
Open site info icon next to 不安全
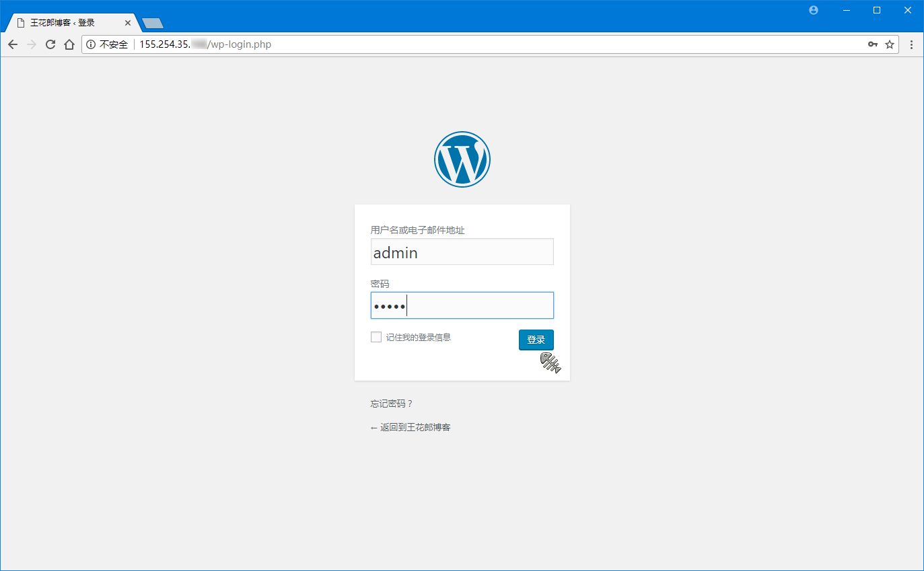(x=91, y=44)
